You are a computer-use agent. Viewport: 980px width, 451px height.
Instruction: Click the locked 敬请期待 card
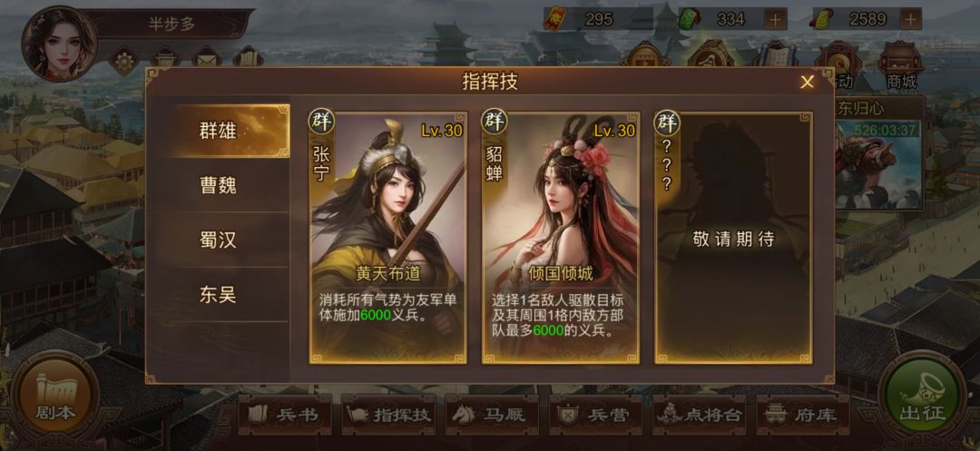click(x=733, y=238)
